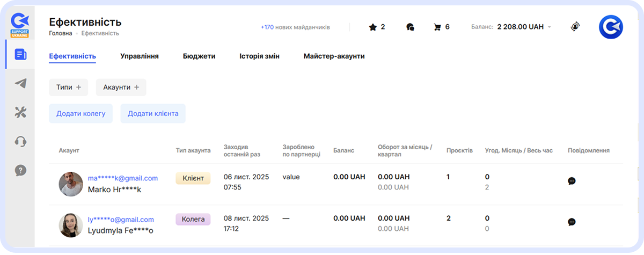The image size is (644, 255).
Task: Switch to the Бюджети tab
Action: 199,56
